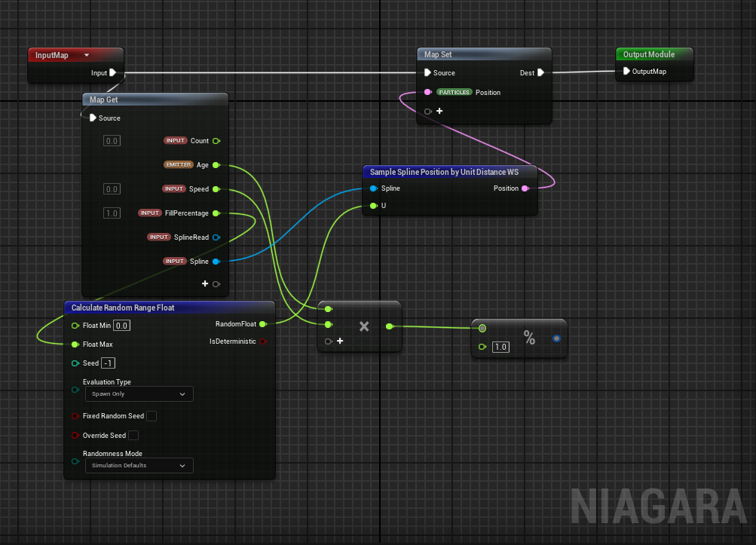Open the Evaluation Type Spawn Only dropdown
Image resolution: width=756 pixels, height=545 pixels.
click(x=138, y=394)
